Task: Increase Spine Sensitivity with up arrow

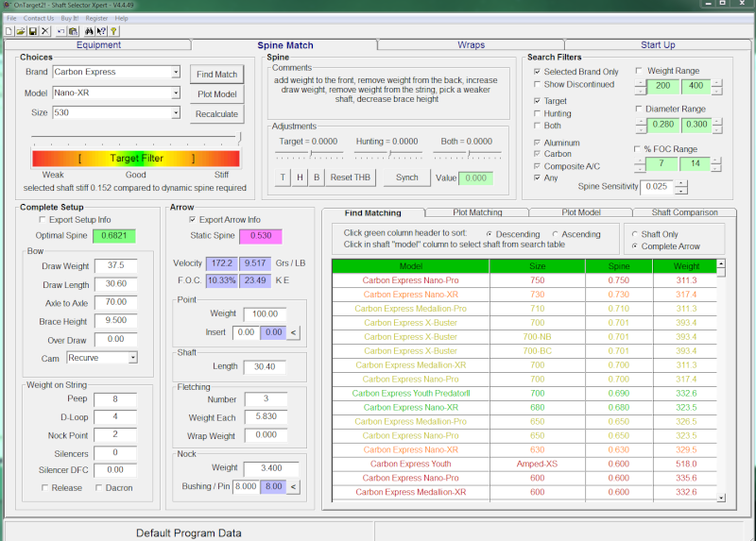Action: 680,183
